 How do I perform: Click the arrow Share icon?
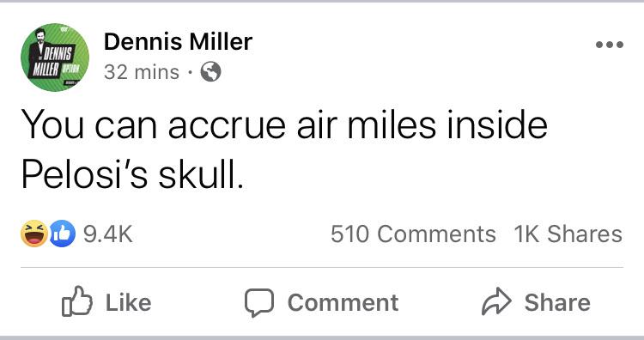coord(496,301)
